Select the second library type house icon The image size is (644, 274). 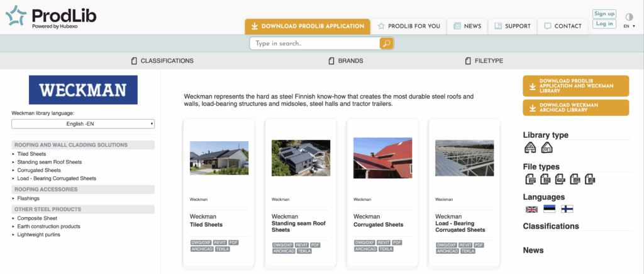[x=547, y=147]
